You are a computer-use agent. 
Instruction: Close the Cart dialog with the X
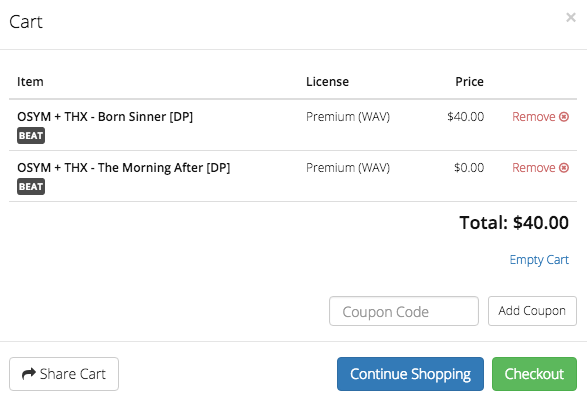coord(571,17)
